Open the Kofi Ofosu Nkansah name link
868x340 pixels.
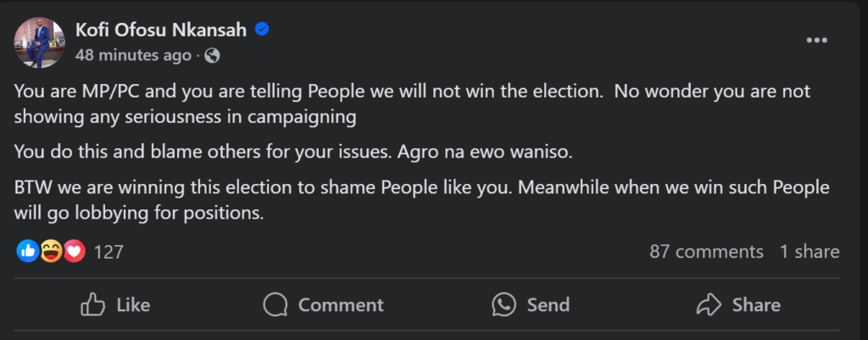coord(160,31)
